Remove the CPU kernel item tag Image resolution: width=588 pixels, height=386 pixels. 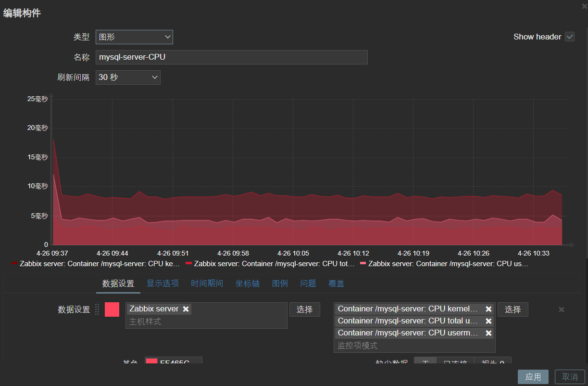coord(488,309)
